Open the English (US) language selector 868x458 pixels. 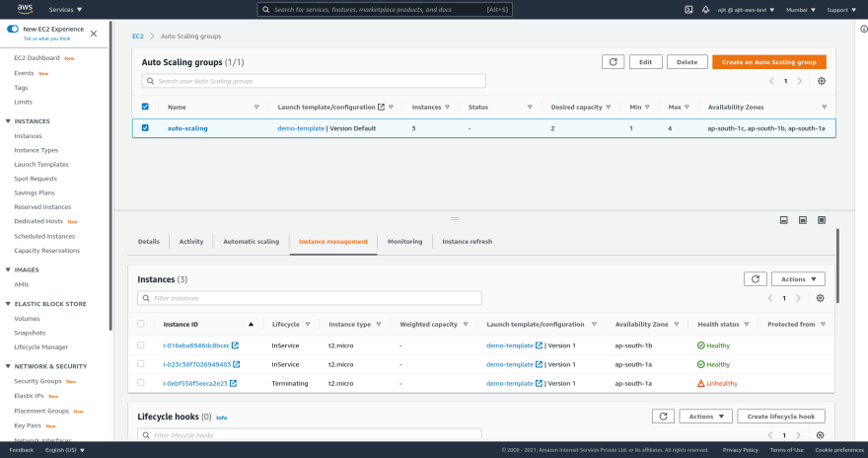tap(65, 450)
